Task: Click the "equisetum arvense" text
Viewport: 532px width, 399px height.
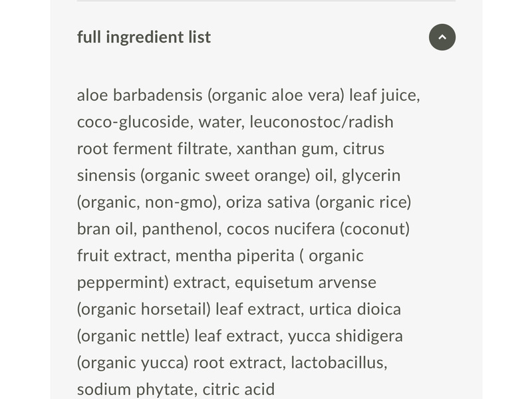Action: click(x=305, y=283)
